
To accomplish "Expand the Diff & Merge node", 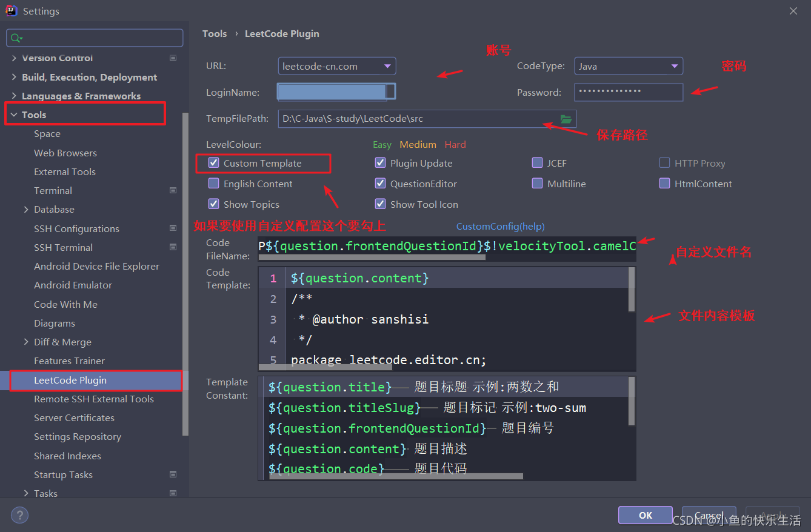I will tap(26, 342).
